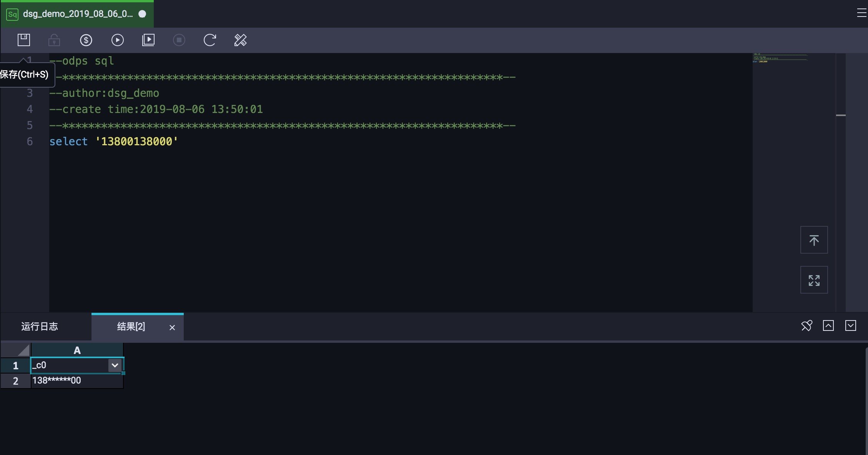Viewport: 868px width, 455px height.
Task: Click the refresh reload icon
Action: [x=210, y=40]
